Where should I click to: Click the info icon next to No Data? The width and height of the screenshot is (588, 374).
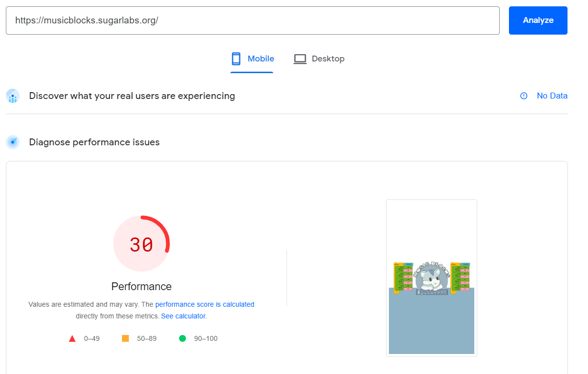tap(524, 96)
